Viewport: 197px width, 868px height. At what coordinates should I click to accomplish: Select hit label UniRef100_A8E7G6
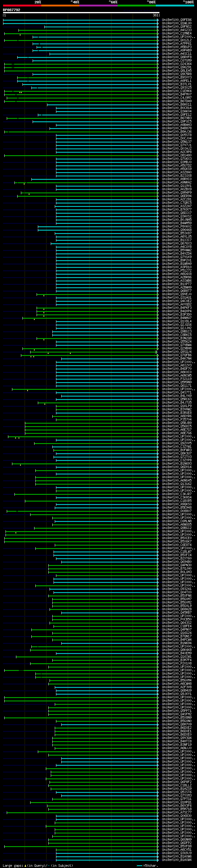coord(177,433)
